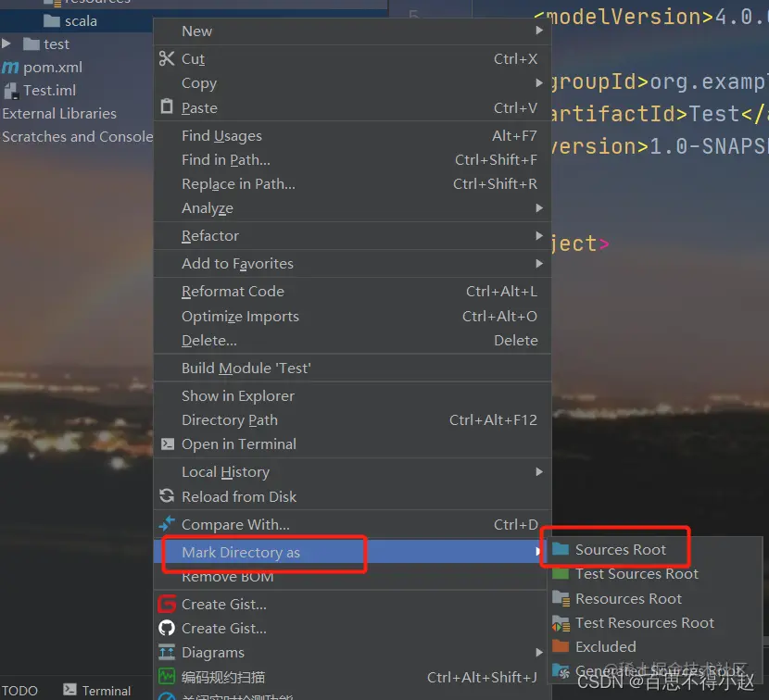The width and height of the screenshot is (769, 700).
Task: Open the TODO tool window tab
Action: tap(19, 690)
